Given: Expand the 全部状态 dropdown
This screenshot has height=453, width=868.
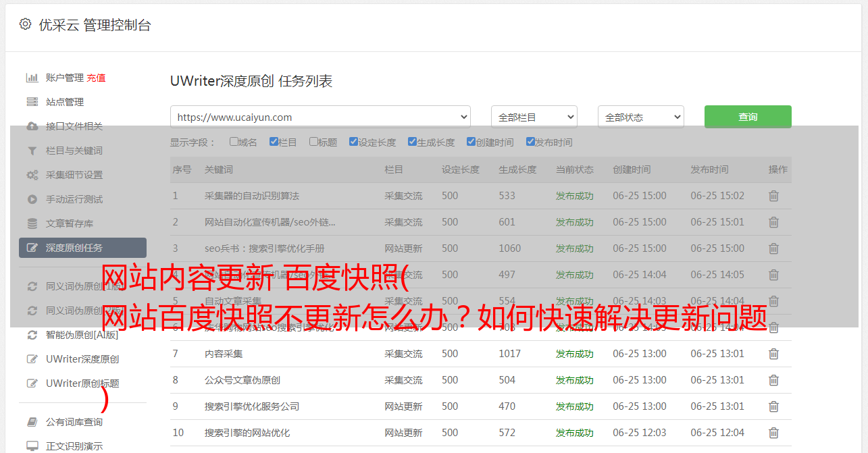Looking at the screenshot, I should click(x=641, y=117).
